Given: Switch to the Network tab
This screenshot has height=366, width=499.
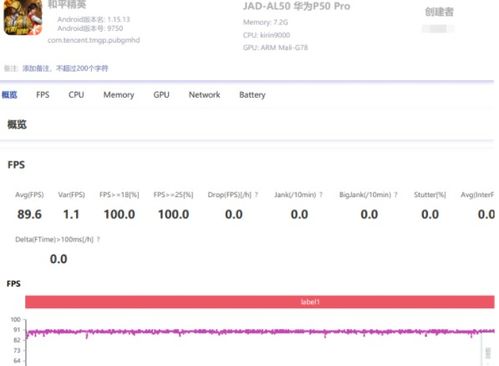Looking at the screenshot, I should (204, 95).
